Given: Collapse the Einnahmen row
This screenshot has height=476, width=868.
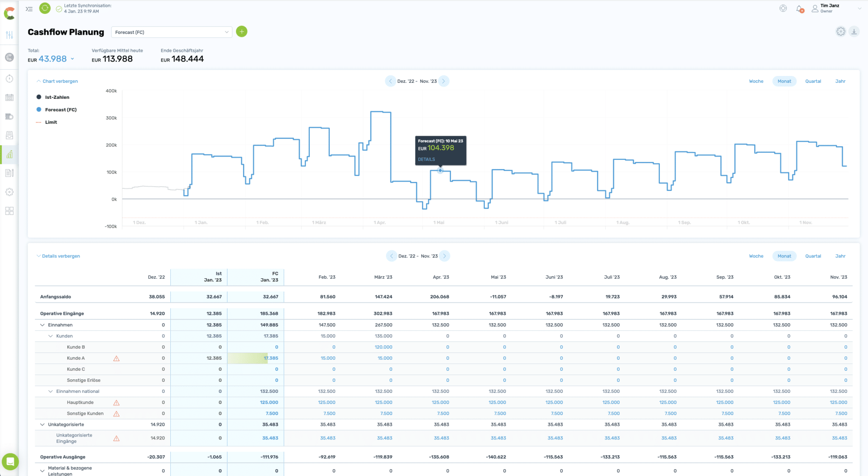Looking at the screenshot, I should click(42, 325).
